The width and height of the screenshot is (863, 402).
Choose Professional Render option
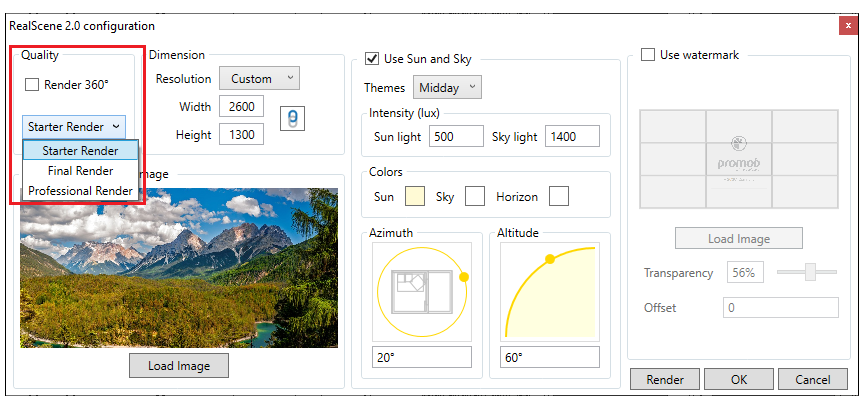tap(80, 191)
